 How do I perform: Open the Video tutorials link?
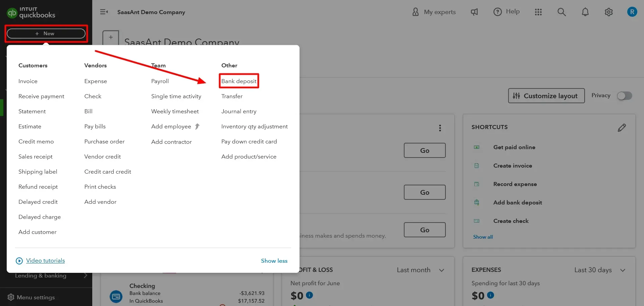(x=46, y=260)
